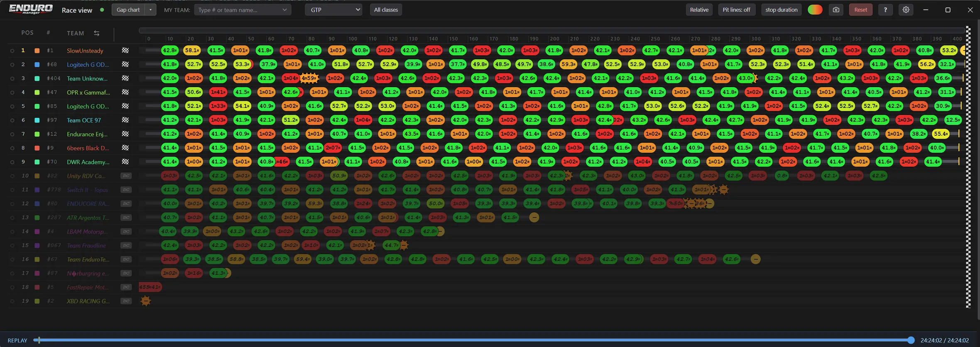Click the DC badge for Team Fraudline
Viewport: 980px width, 347px height.
(126, 245)
